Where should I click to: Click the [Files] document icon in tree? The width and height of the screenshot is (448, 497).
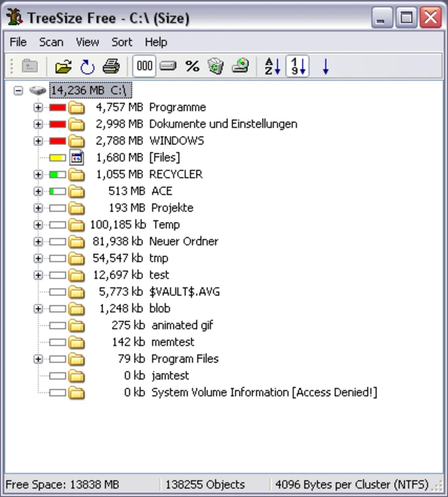(76, 158)
